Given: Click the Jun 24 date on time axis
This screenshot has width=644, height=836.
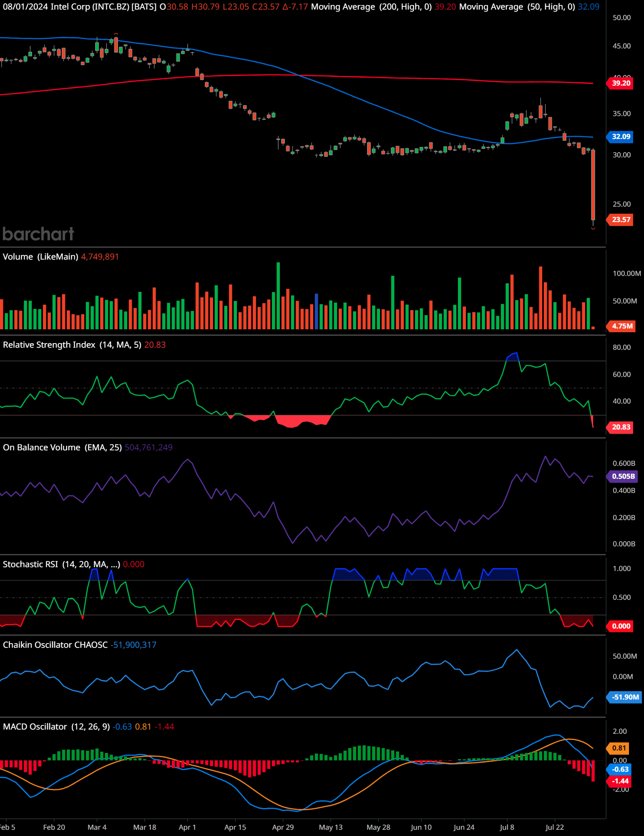Looking at the screenshot, I should point(464,827).
